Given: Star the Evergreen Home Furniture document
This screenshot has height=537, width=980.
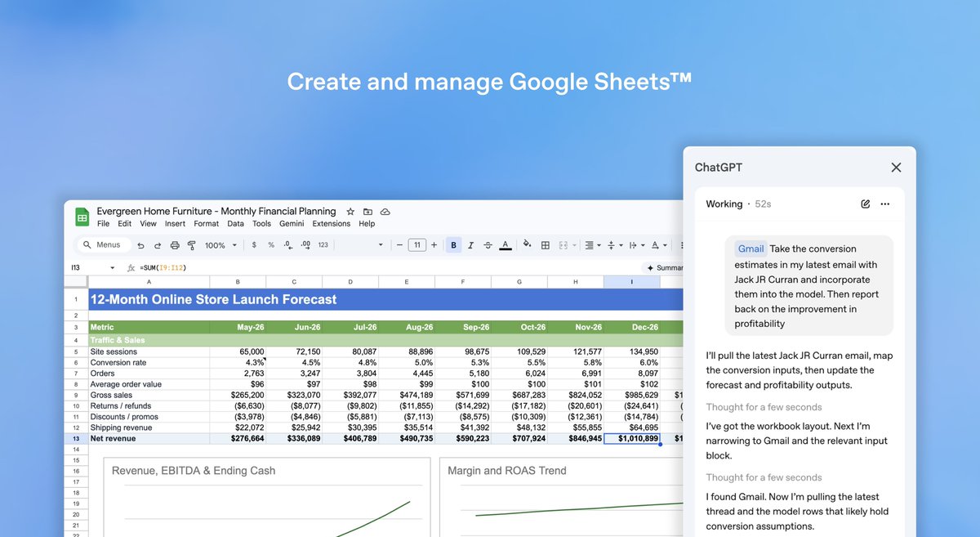Looking at the screenshot, I should tap(350, 211).
